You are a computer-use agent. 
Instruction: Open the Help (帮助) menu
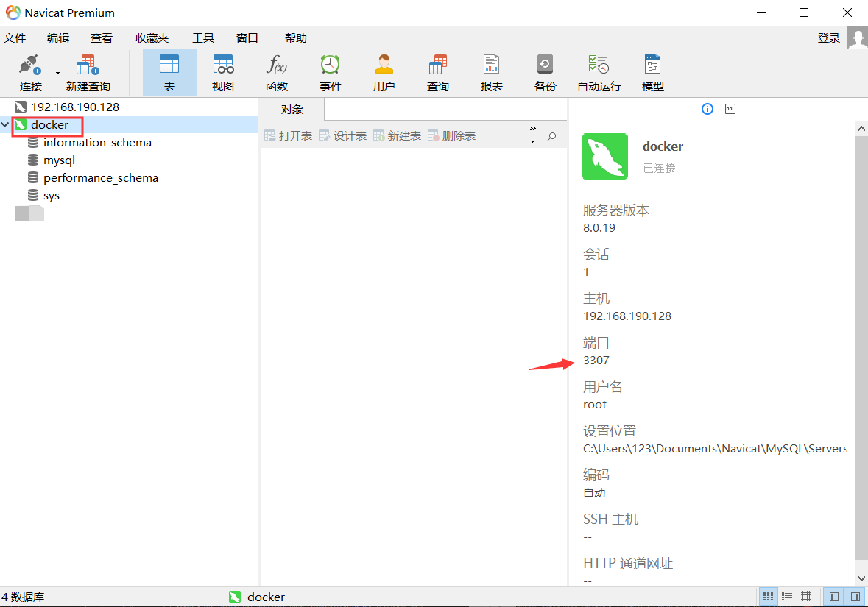coord(296,38)
